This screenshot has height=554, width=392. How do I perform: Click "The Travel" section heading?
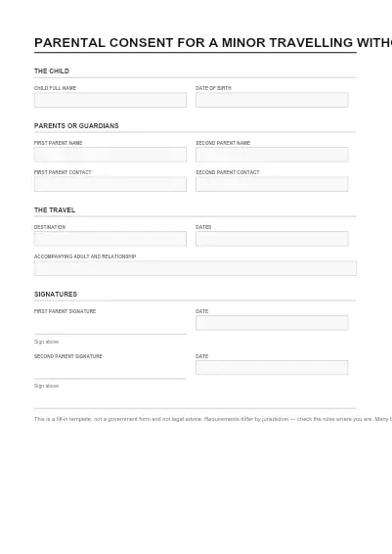(x=55, y=209)
